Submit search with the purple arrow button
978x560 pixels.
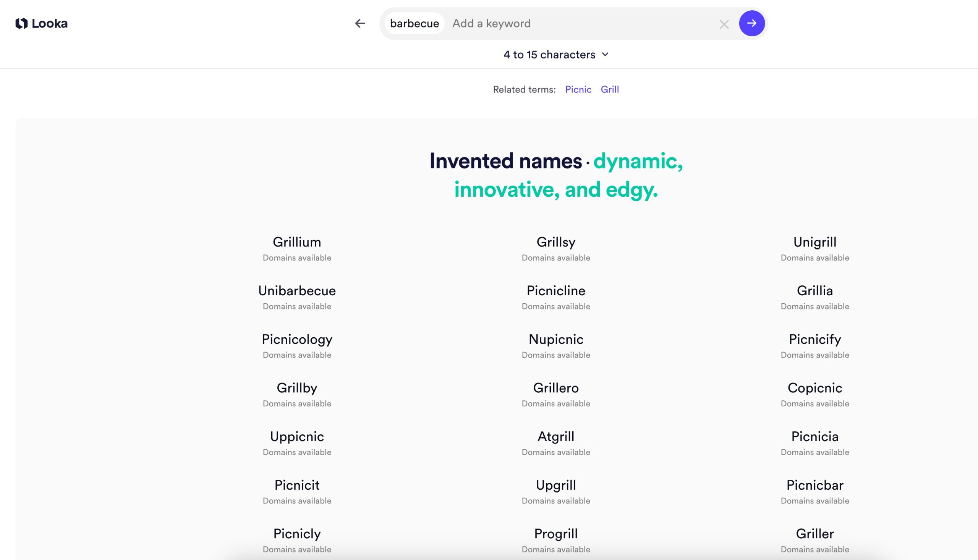pyautogui.click(x=751, y=23)
